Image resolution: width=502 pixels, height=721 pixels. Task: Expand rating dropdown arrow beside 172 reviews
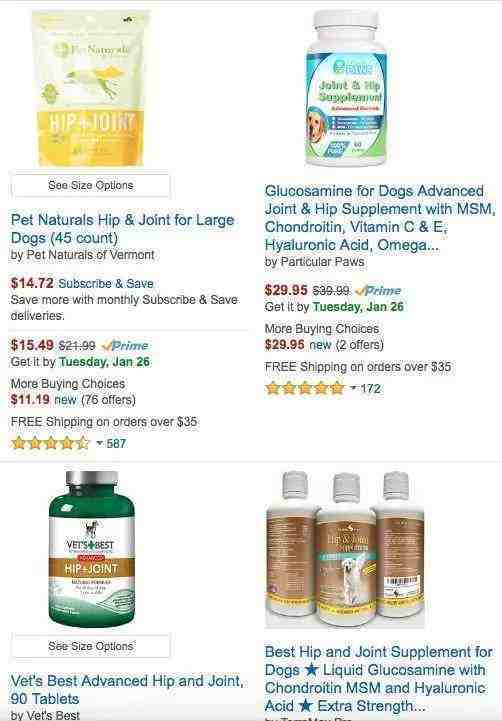353,388
